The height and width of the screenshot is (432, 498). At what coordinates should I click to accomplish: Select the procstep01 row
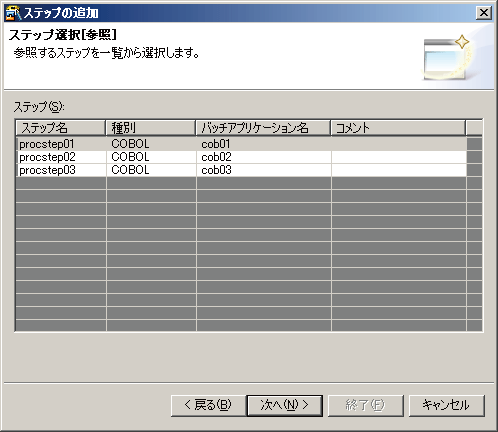[241, 144]
